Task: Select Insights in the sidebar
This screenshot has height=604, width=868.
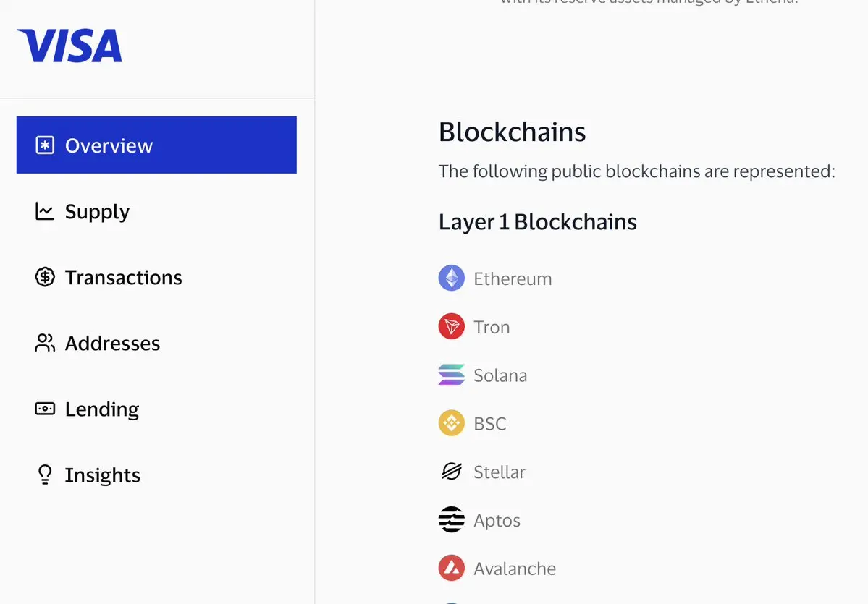Action: pos(156,475)
